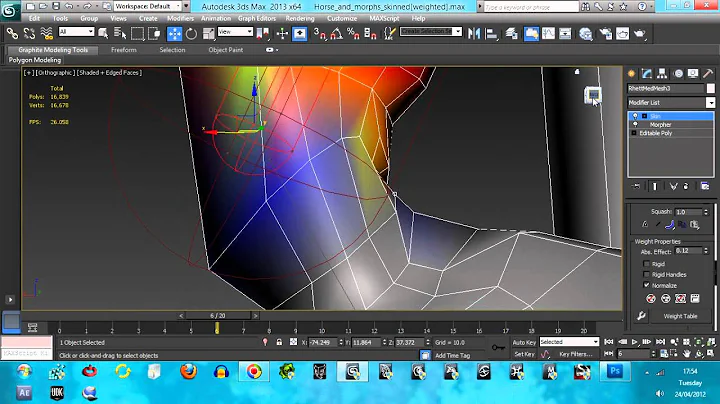Switch to the Freeform ribbon tab
The image size is (720, 404).
click(124, 50)
